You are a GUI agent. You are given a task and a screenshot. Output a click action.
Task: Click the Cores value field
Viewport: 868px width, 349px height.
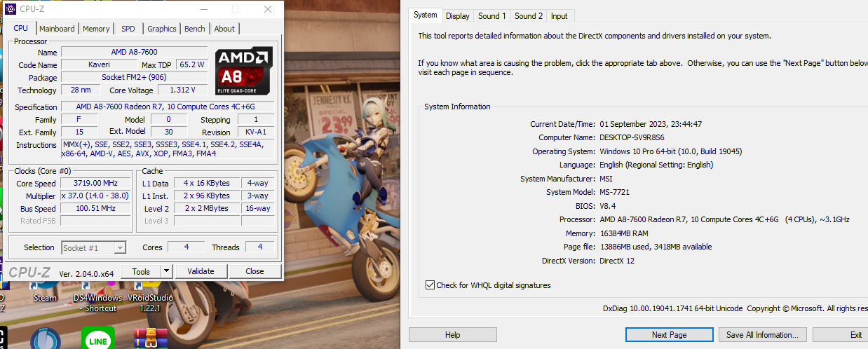187,247
